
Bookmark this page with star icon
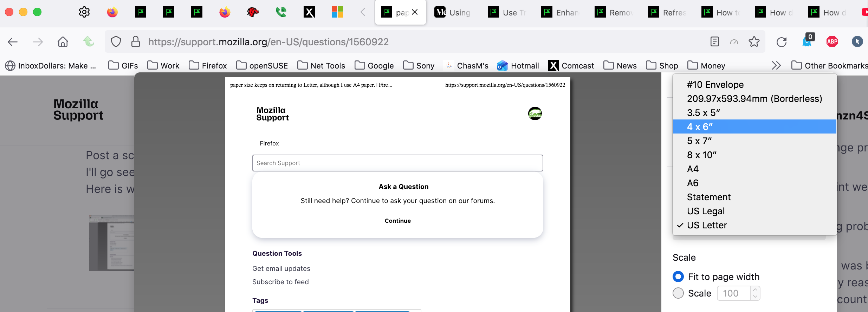pos(754,42)
